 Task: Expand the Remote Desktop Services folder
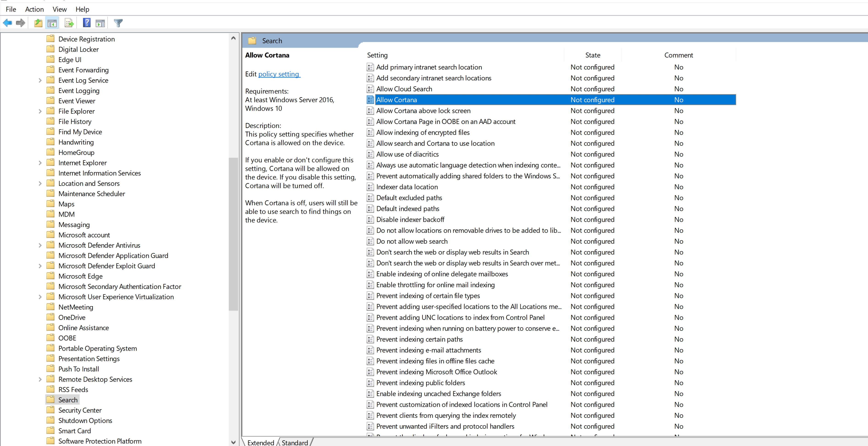40,380
